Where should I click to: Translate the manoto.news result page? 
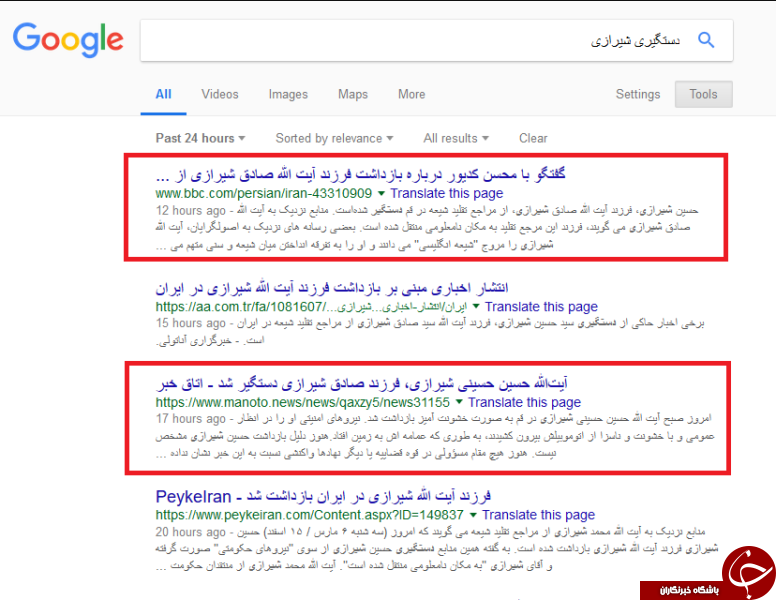coord(525,402)
